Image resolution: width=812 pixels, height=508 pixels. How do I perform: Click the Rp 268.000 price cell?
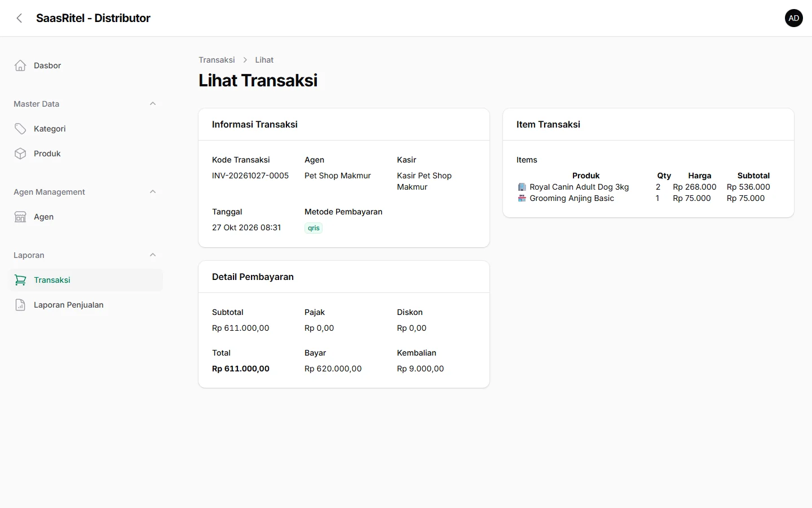pos(695,187)
